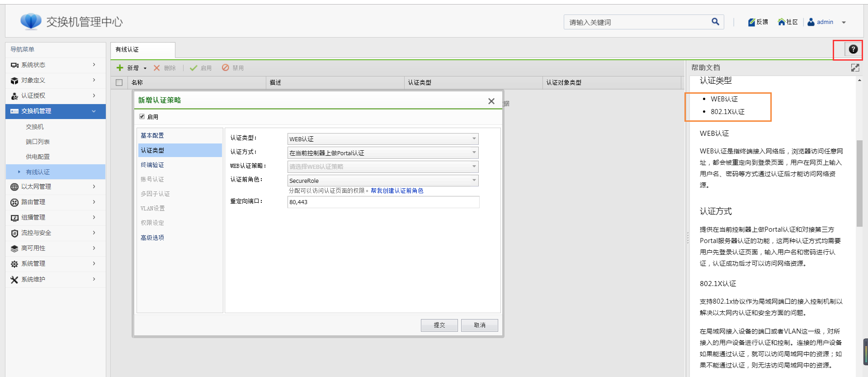Click the 流控与安全 shield icon
The height and width of the screenshot is (377, 868).
[x=14, y=233]
